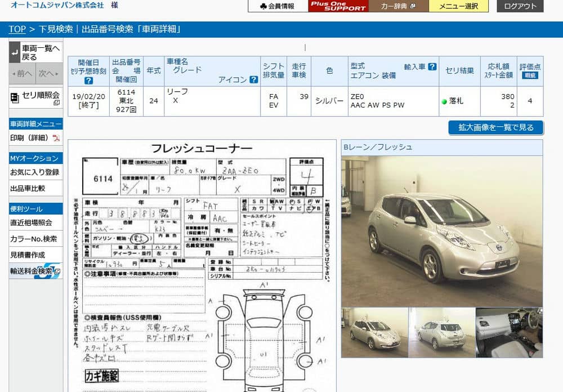Open カラーNo.検索 tool
The image size is (563, 392).
pyautogui.click(x=34, y=239)
